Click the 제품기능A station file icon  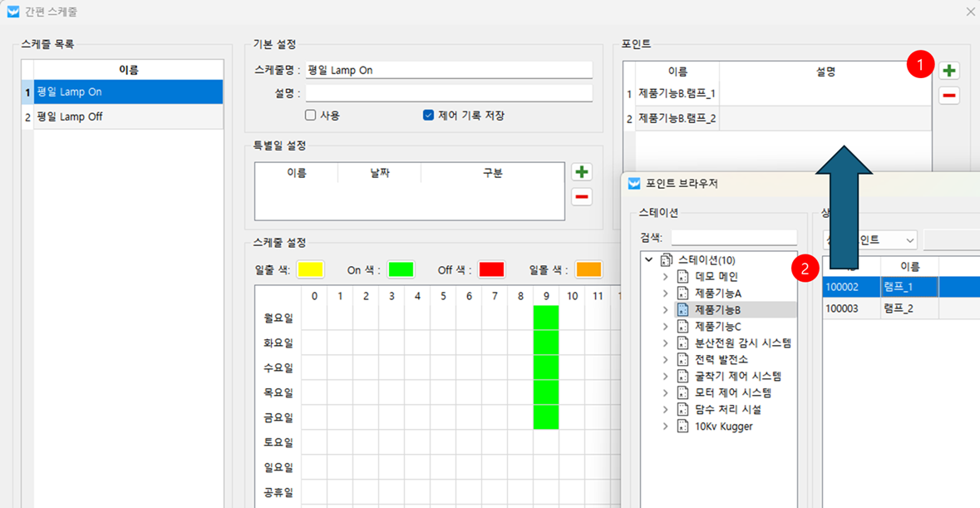click(683, 293)
